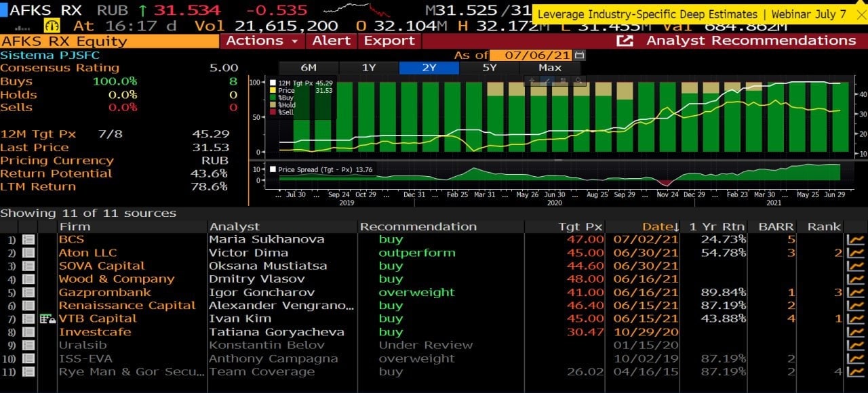Open the Actions dropdown menu
This screenshot has width=868, height=393.
click(x=262, y=41)
